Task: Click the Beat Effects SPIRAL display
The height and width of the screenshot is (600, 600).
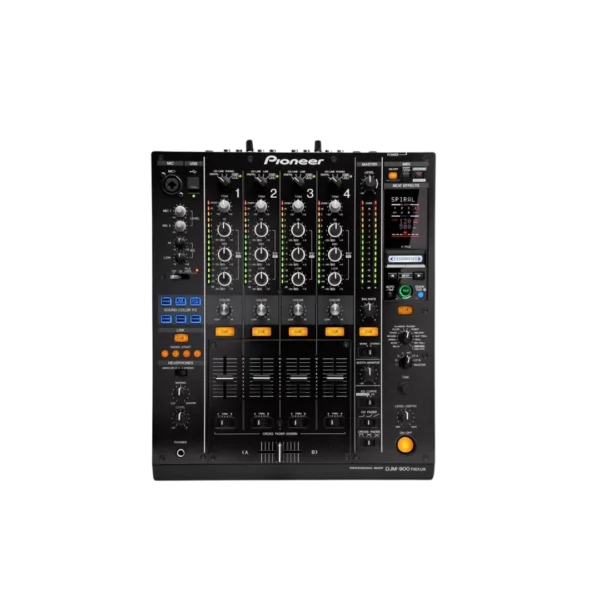Action: pyautogui.click(x=405, y=218)
